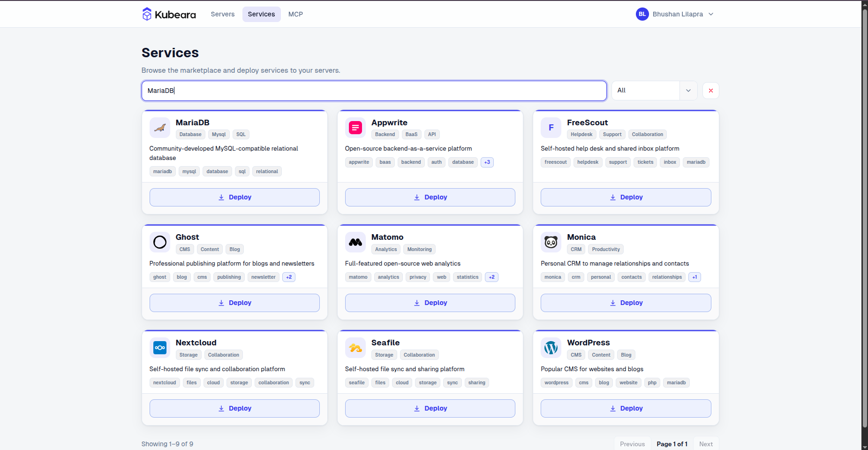The height and width of the screenshot is (450, 868).
Task: Clear search with the red X button
Action: pos(711,91)
